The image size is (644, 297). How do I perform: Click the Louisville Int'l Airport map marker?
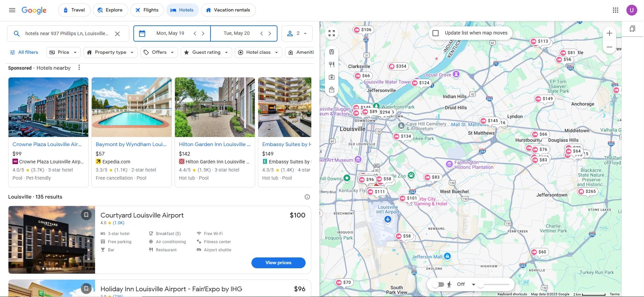388,220
